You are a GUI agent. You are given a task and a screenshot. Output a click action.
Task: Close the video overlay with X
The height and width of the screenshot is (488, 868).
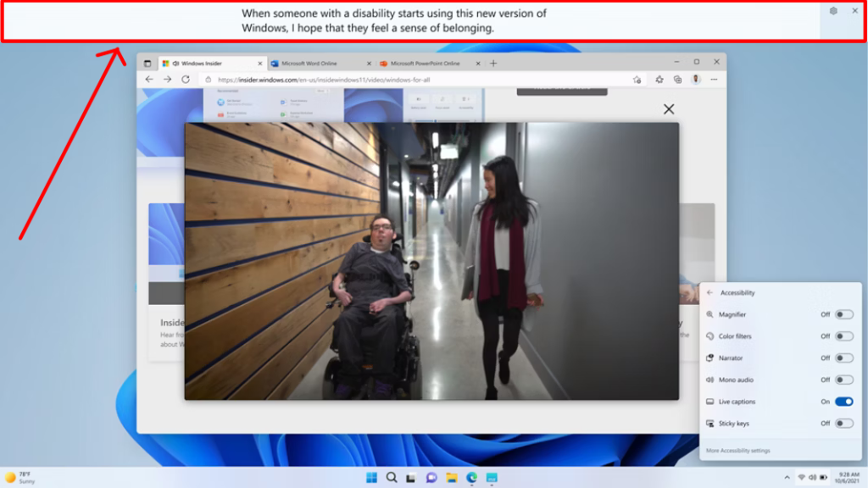[669, 109]
